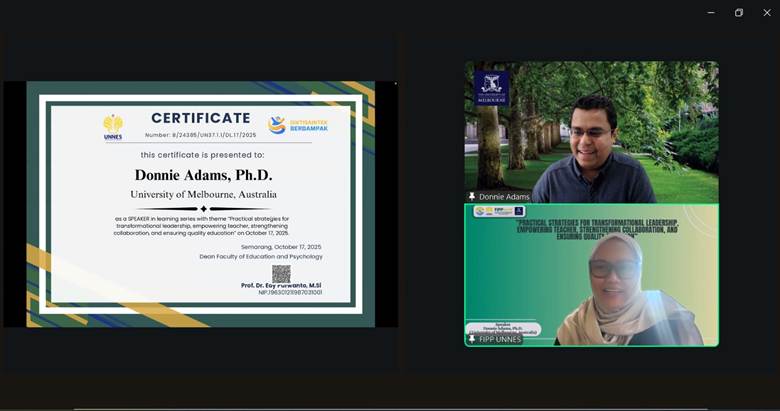Screen dimensions: 780x411
Task: Click the UNNES logo on the certificate
Action: point(113,126)
